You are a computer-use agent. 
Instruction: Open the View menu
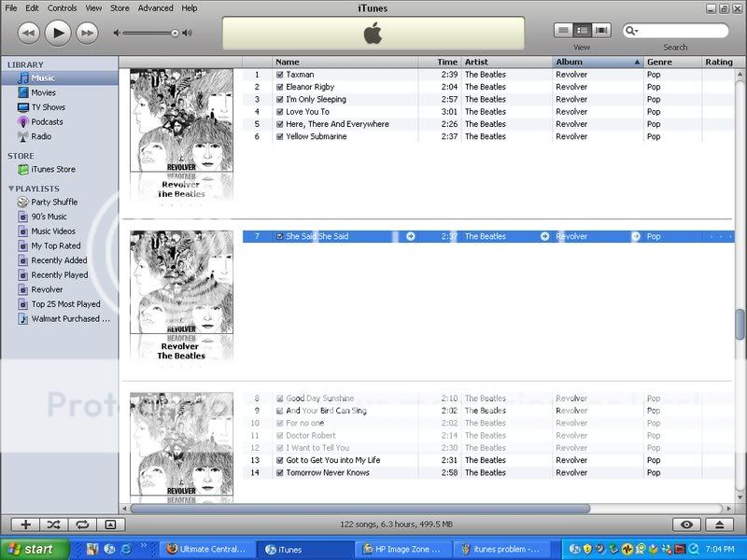point(93,8)
